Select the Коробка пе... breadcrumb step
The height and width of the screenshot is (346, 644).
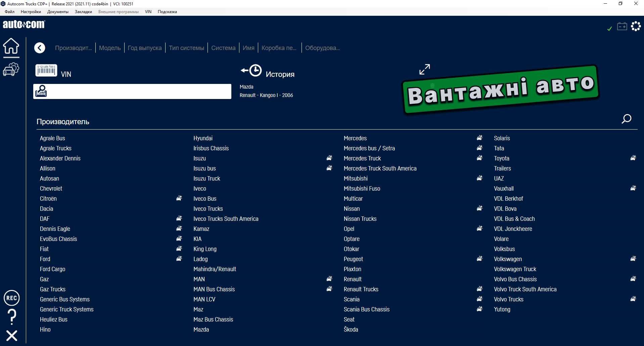(279, 48)
